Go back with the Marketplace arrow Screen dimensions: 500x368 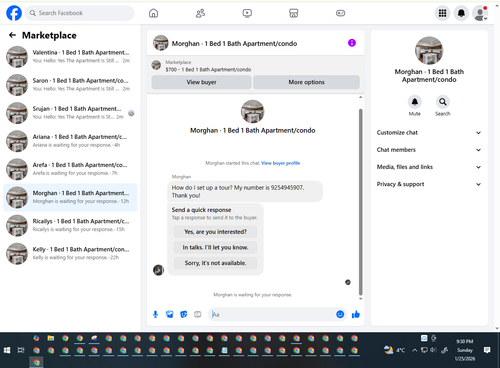click(12, 35)
